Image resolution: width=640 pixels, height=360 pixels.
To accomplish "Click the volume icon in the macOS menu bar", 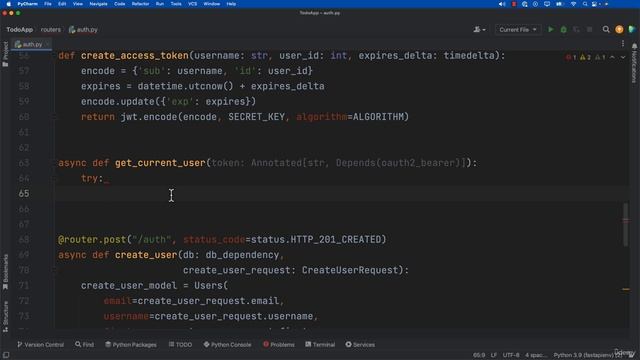I will [x=502, y=4].
